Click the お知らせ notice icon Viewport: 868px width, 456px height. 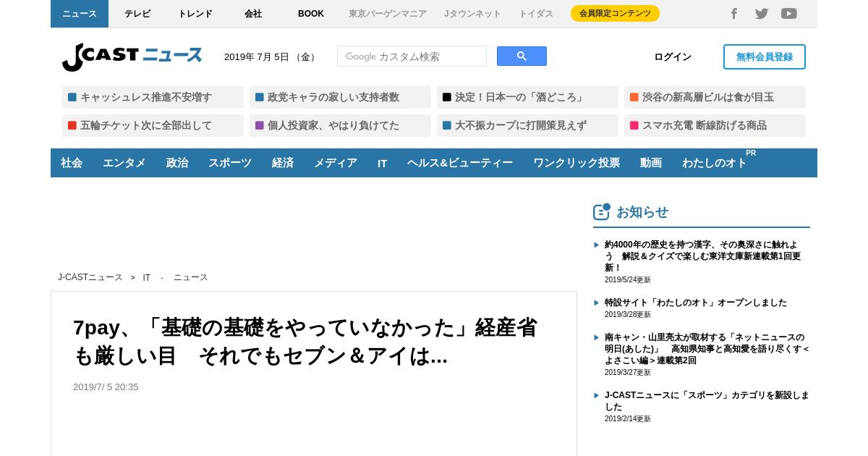point(602,211)
